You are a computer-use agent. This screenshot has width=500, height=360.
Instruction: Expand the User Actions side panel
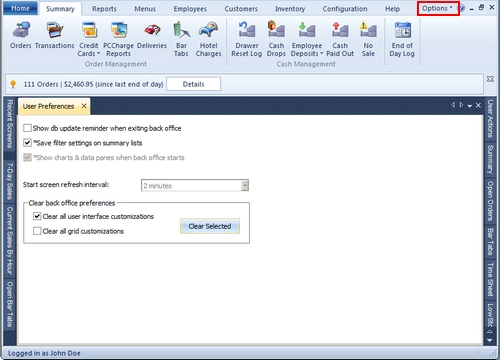point(490,119)
